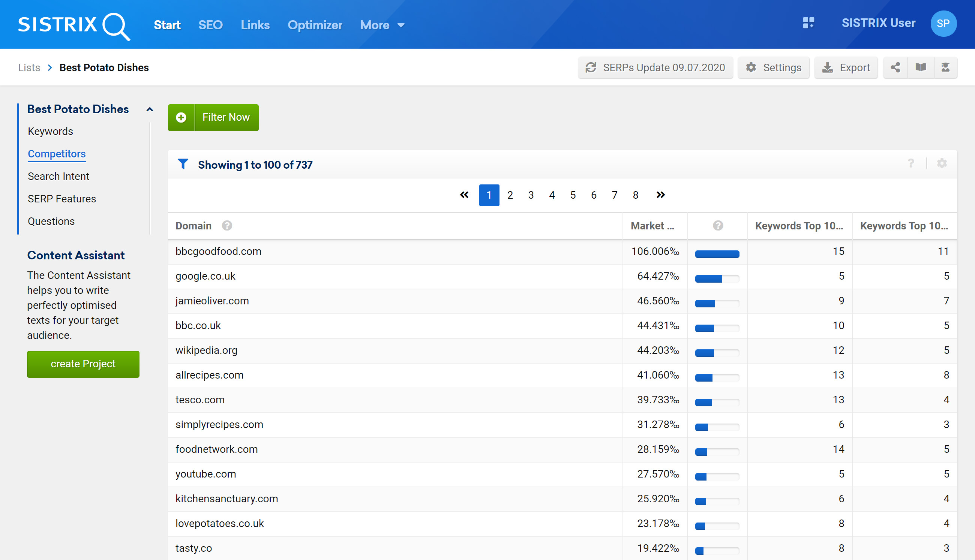Go to page 6 of results

pos(594,195)
